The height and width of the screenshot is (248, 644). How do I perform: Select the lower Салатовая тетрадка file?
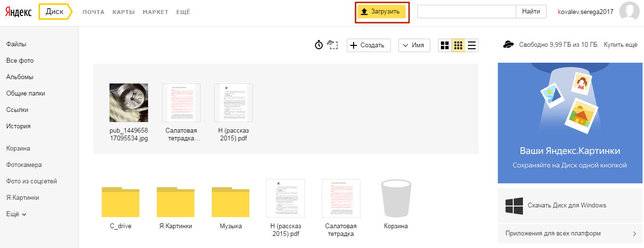click(341, 198)
